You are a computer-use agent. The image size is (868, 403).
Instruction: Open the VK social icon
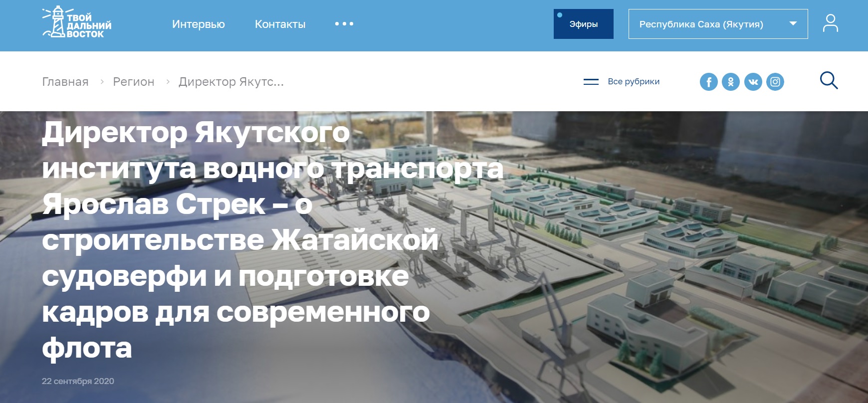pyautogui.click(x=753, y=82)
